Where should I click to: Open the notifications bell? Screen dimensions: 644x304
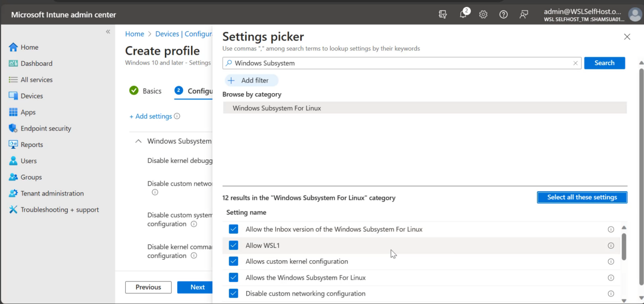(x=463, y=14)
